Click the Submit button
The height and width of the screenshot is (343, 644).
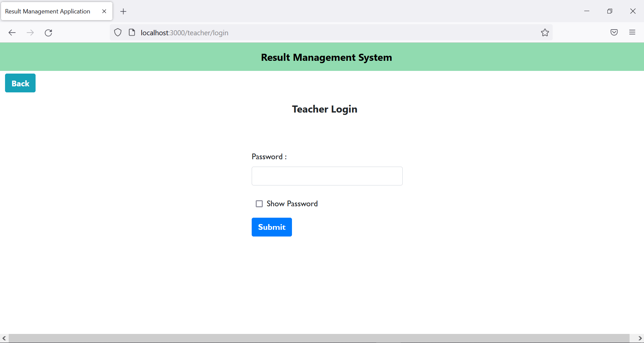coord(271,227)
